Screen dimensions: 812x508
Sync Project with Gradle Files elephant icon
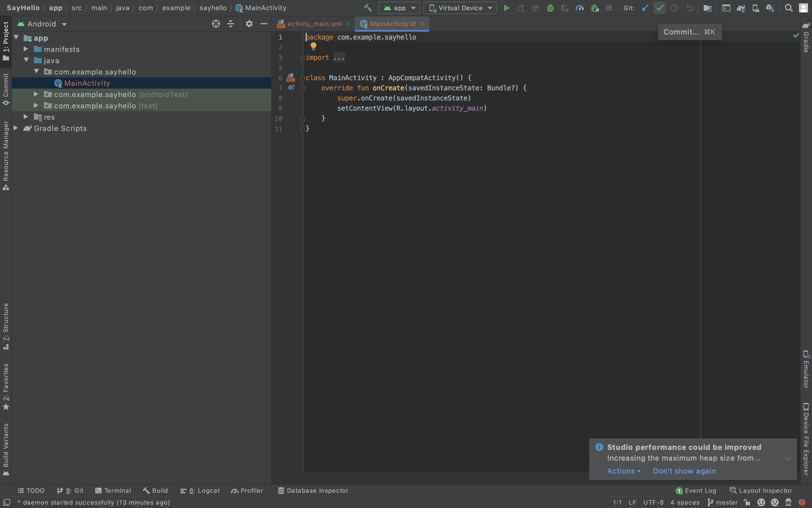741,8
